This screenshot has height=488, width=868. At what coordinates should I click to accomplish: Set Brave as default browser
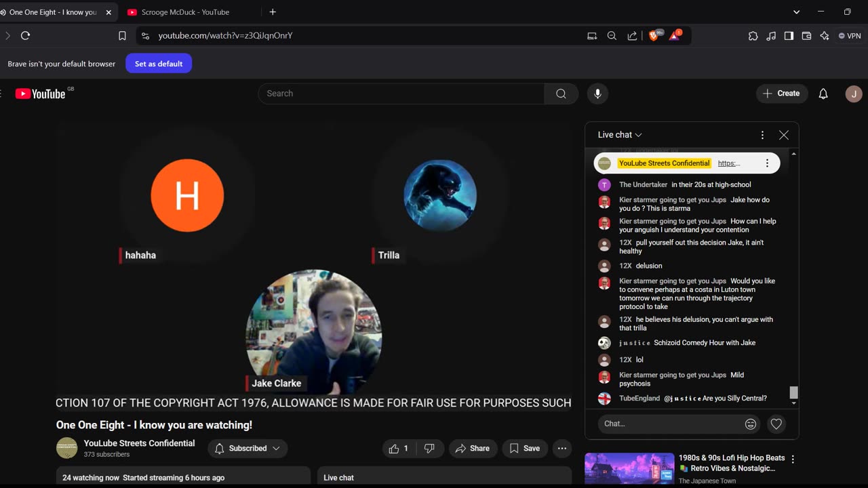tap(159, 64)
